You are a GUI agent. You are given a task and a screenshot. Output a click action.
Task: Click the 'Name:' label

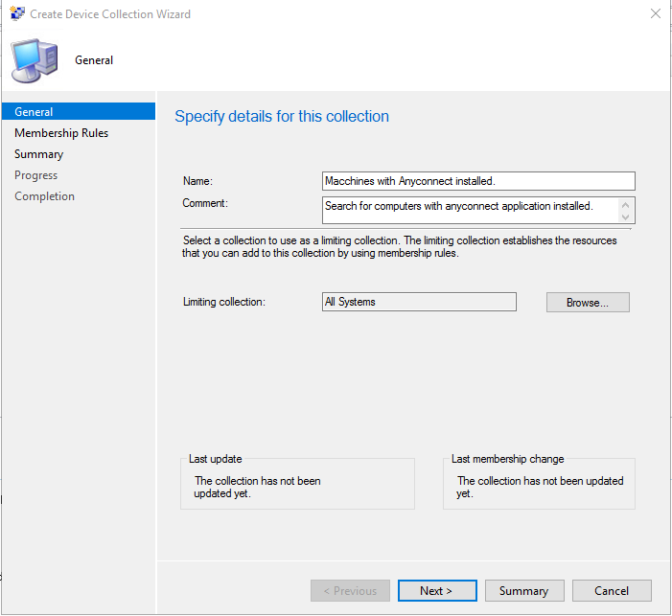197,181
